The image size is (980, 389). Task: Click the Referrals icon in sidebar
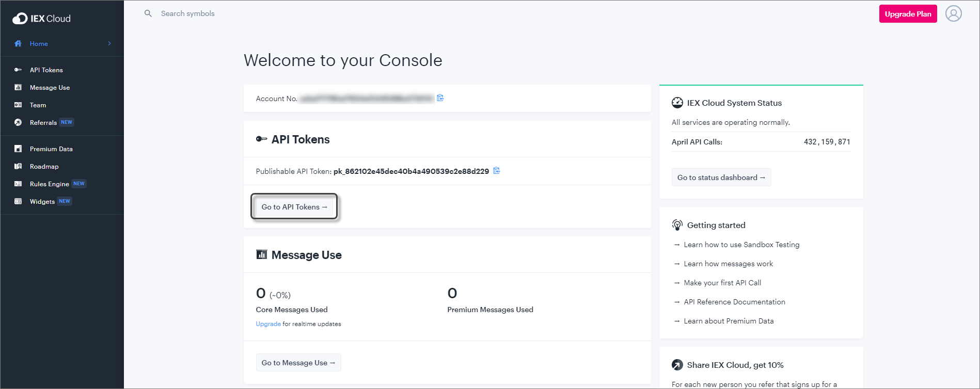coord(18,122)
